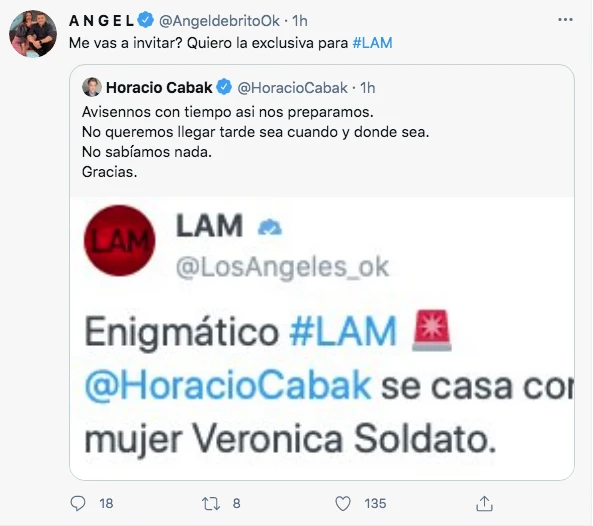Image resolution: width=593 pixels, height=526 pixels.
Task: Click Horacio Cabak's verified badge
Action: coord(224,87)
